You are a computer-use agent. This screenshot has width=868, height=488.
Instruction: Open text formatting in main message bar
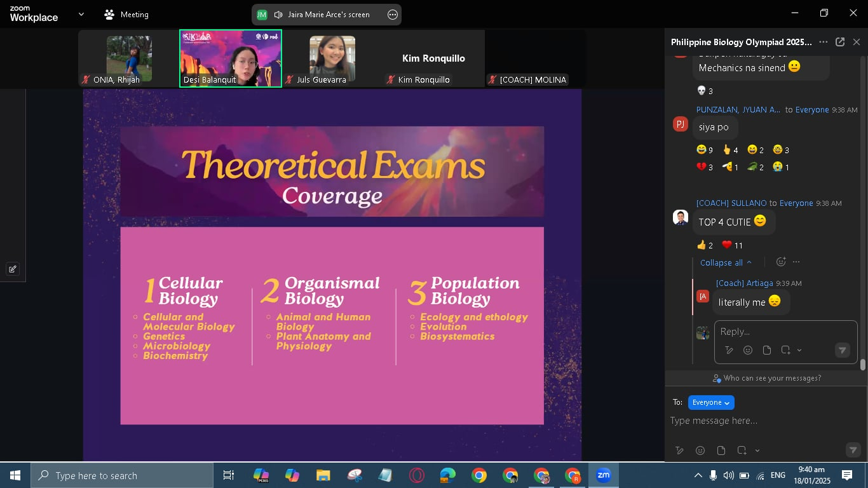click(x=679, y=451)
